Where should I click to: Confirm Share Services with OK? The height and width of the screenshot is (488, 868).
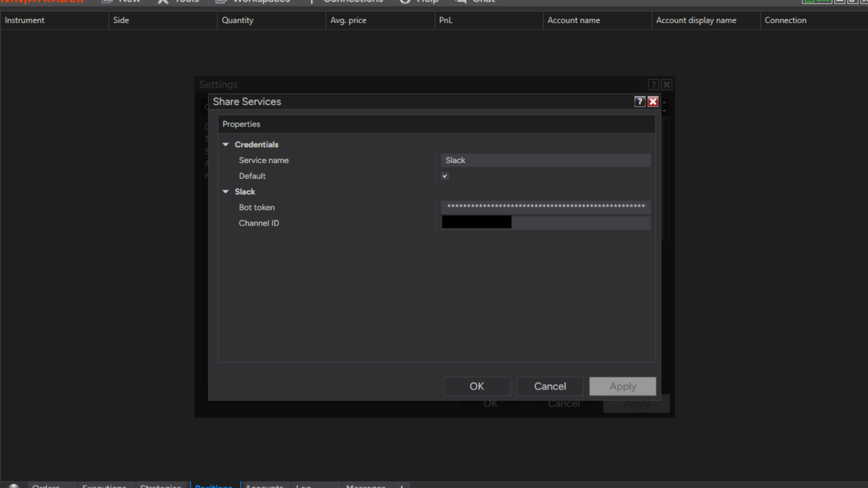pyautogui.click(x=477, y=386)
